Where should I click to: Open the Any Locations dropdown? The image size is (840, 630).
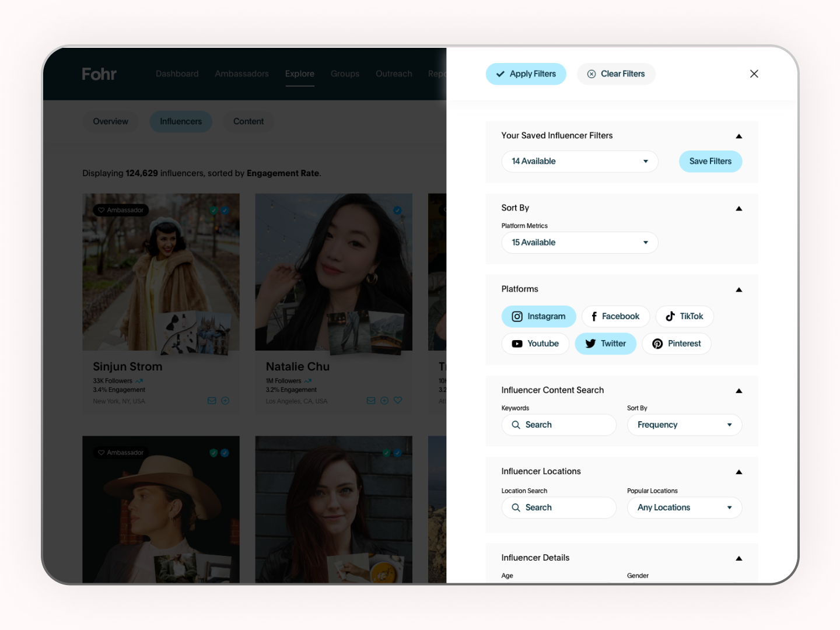684,508
